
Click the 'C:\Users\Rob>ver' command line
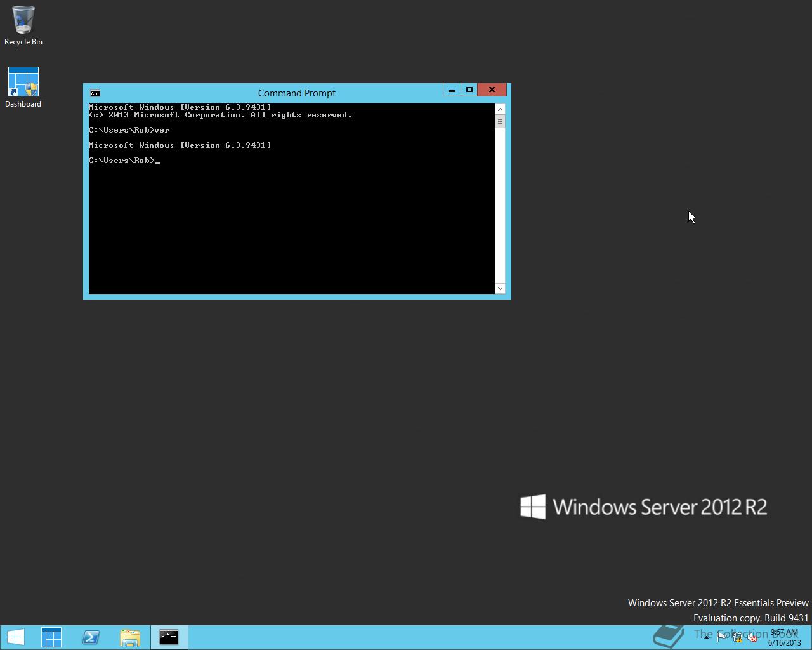(x=129, y=130)
